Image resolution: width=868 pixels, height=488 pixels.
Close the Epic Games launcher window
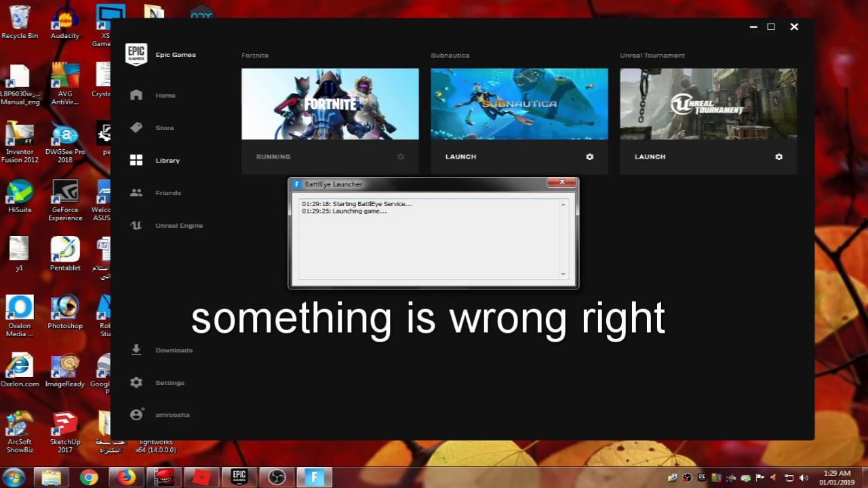794,27
